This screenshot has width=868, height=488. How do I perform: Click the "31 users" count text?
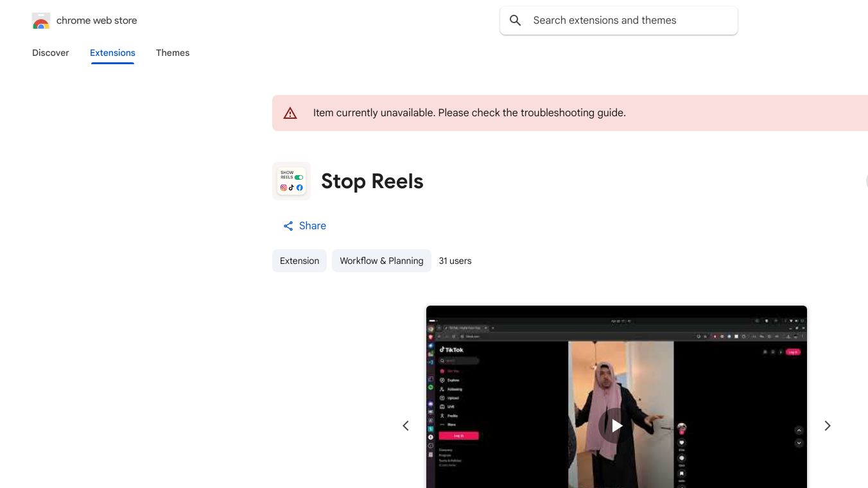point(455,261)
